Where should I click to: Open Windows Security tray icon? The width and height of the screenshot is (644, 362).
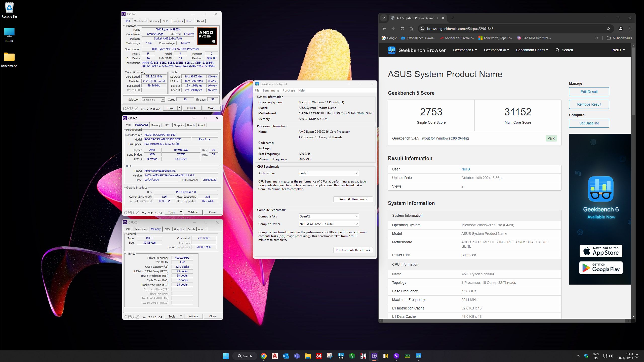click(x=586, y=356)
